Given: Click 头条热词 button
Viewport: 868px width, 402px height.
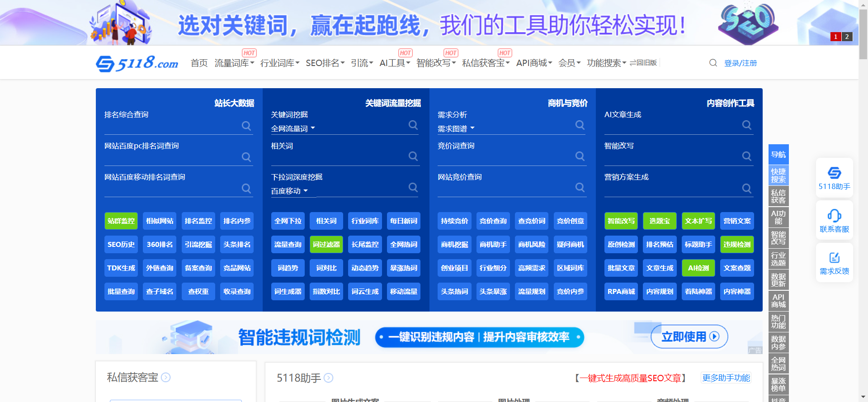Looking at the screenshot, I should [x=454, y=291].
